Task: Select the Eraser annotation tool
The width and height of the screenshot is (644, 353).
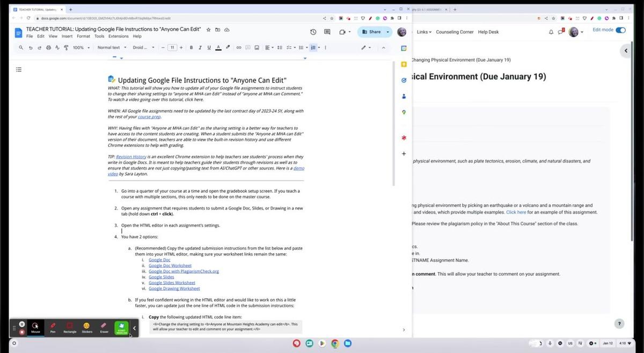Action: pyautogui.click(x=104, y=327)
